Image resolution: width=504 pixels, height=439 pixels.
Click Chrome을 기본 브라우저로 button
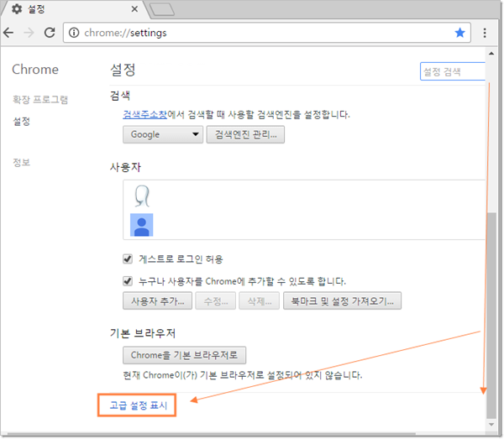pyautogui.click(x=184, y=355)
